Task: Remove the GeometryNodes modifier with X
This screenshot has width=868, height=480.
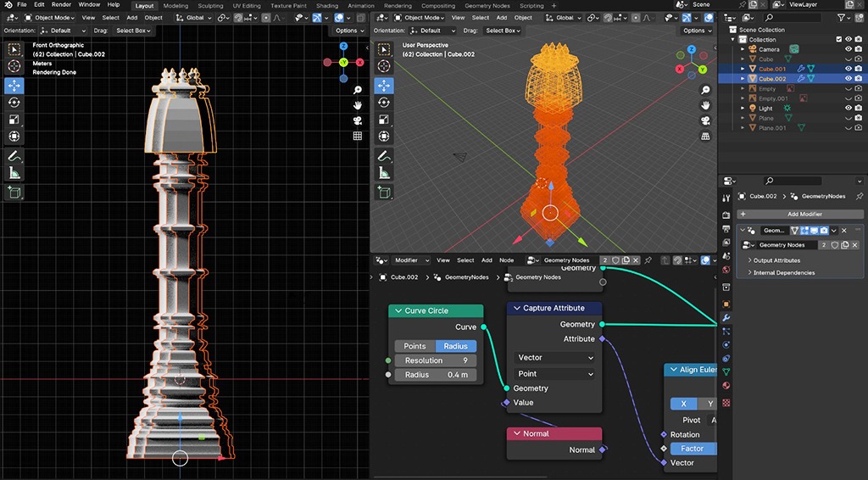Action: [844, 231]
